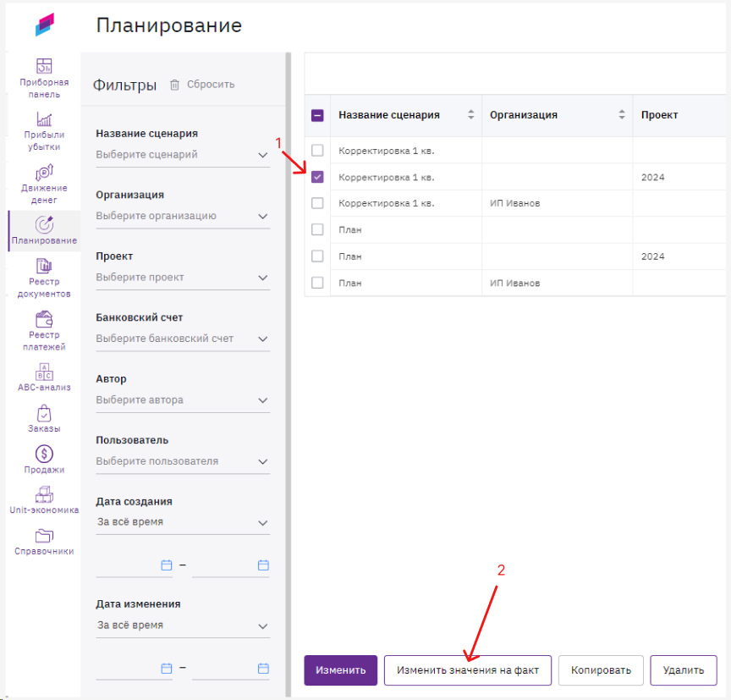Expand Выберите организацию dropdown

click(183, 216)
